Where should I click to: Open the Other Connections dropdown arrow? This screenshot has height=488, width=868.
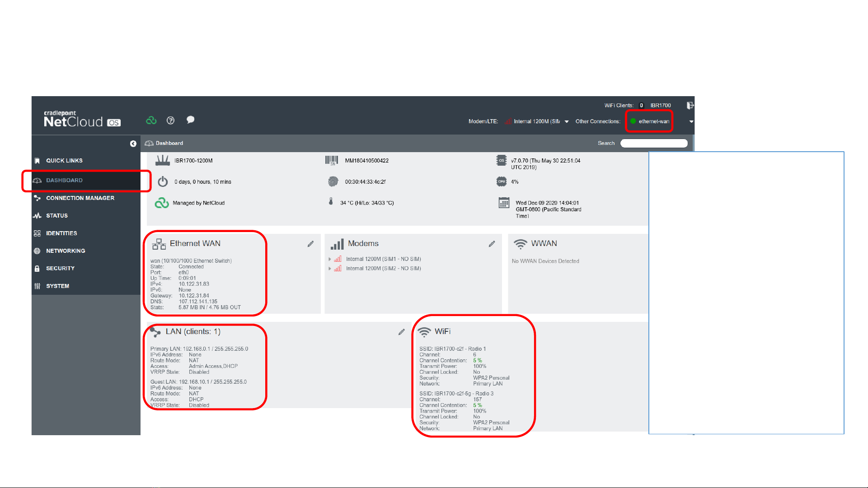(691, 121)
